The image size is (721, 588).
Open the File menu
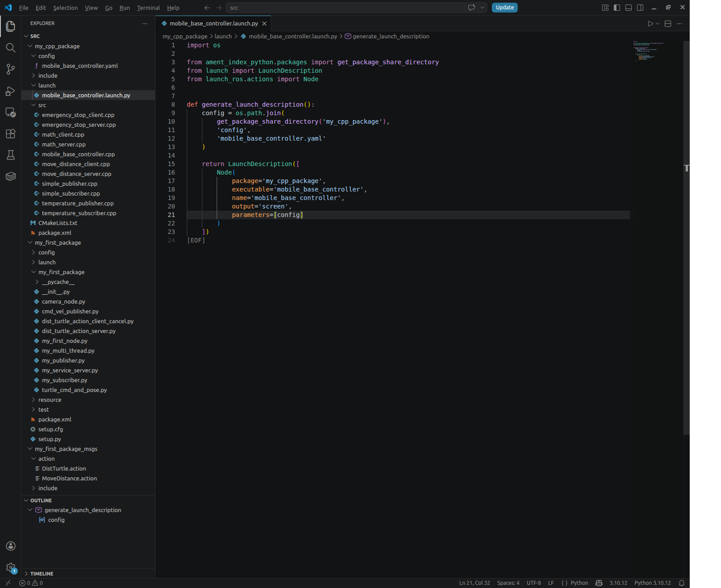(x=24, y=8)
